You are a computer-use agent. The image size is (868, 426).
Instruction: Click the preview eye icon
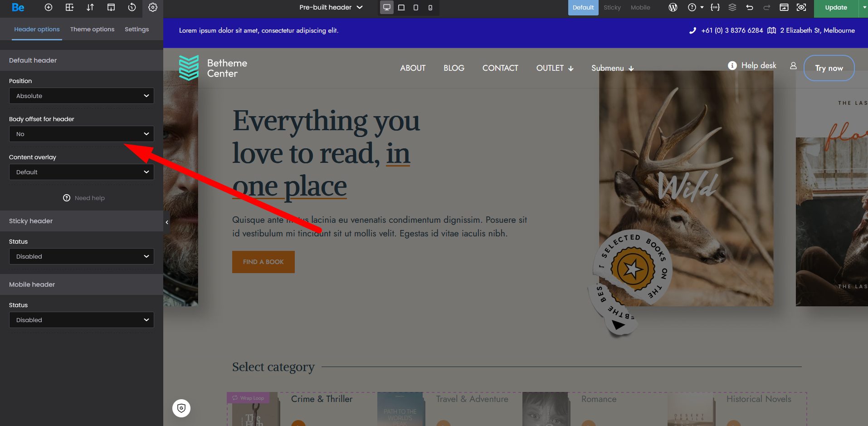tap(801, 7)
